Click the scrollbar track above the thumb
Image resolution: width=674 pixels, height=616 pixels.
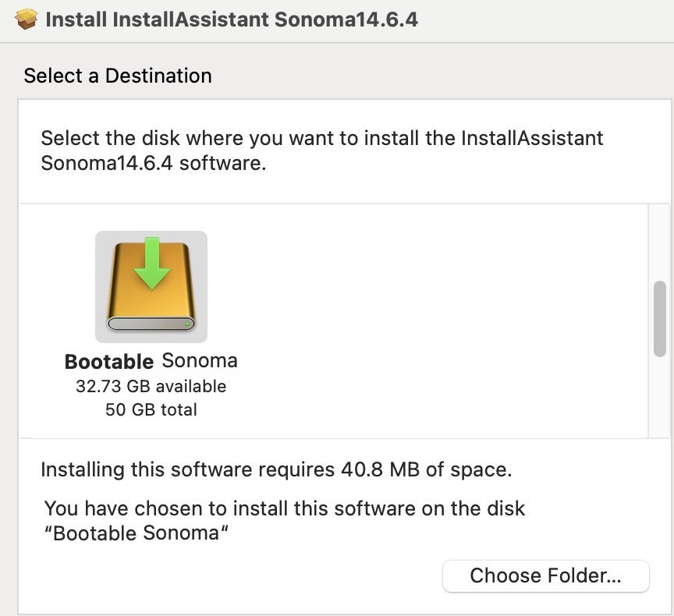[x=660, y=242]
